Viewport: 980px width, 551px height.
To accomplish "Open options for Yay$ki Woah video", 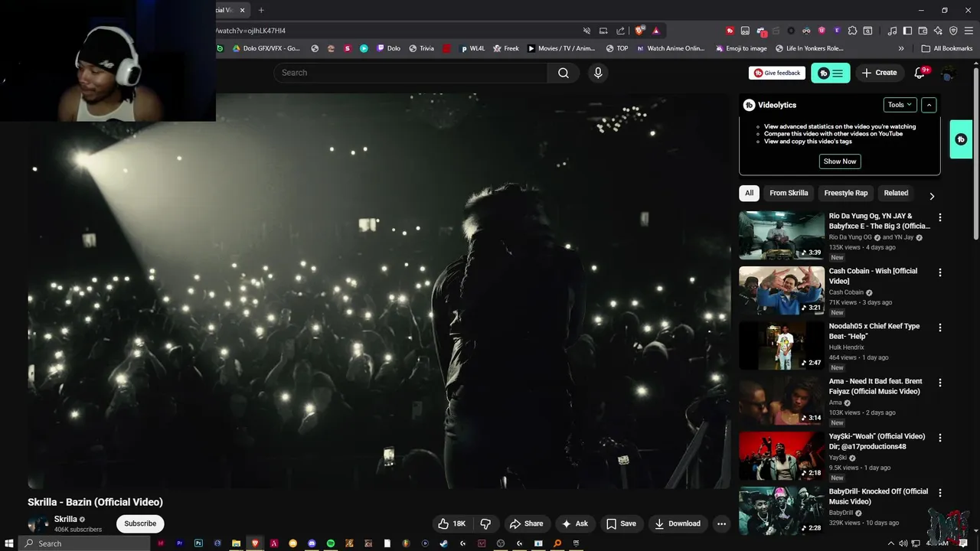I will (940, 438).
